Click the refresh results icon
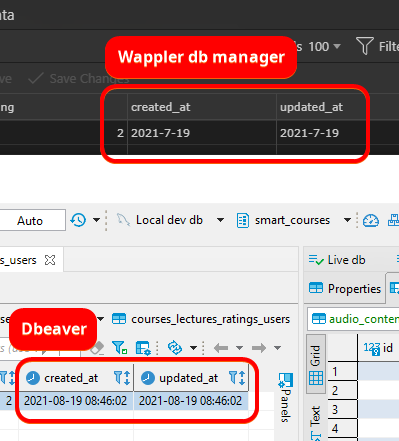Image resolution: width=399 pixels, height=441 pixels. coord(175,348)
